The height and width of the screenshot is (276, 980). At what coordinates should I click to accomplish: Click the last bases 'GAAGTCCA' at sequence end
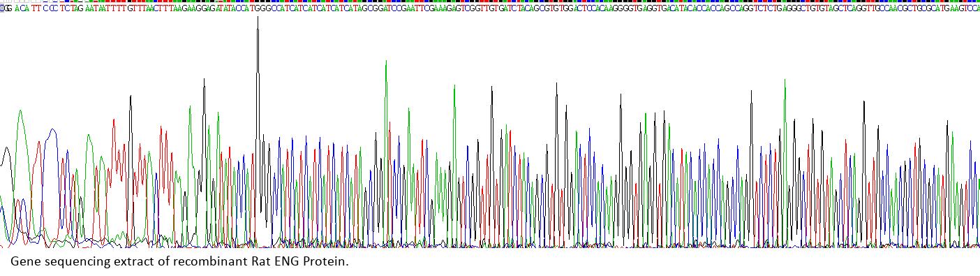coord(964,8)
